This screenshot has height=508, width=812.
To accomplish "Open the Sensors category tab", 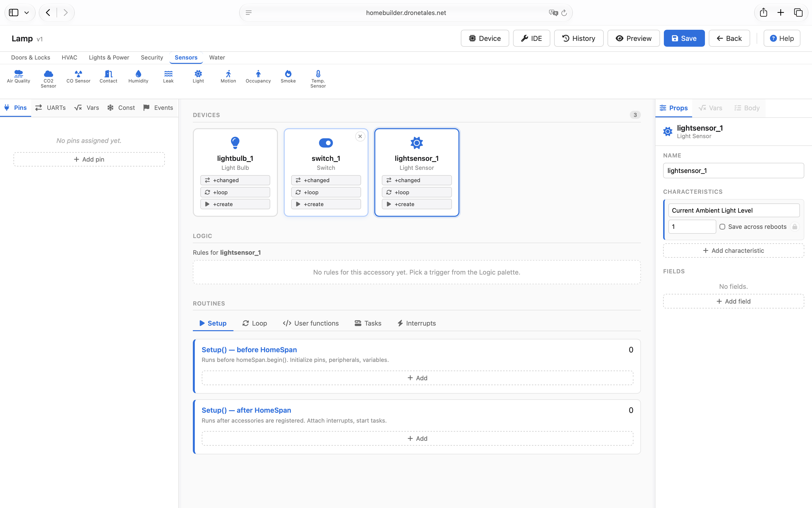I will point(186,58).
